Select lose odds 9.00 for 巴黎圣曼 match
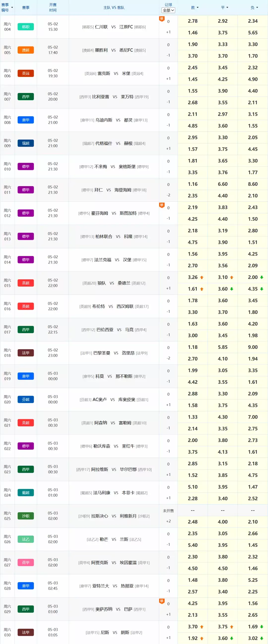The image size is (268, 644). point(253,347)
